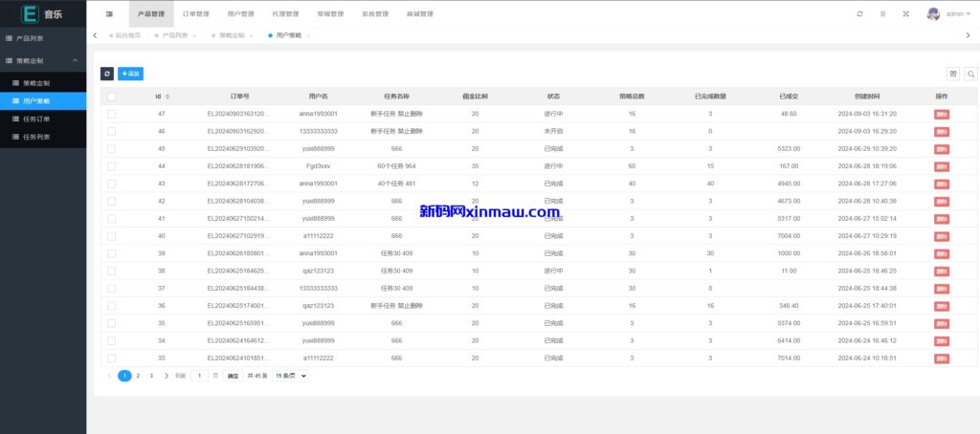Click the blue 添加 button

tap(130, 74)
